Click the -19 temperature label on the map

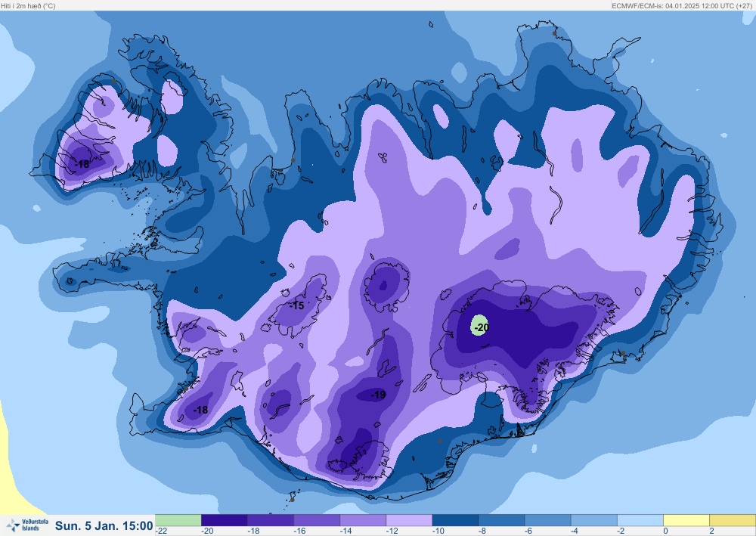(379, 395)
